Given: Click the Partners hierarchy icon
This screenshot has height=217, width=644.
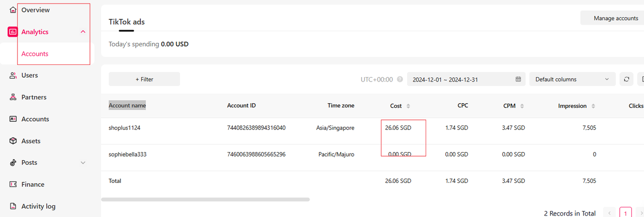Looking at the screenshot, I should pos(13,97).
